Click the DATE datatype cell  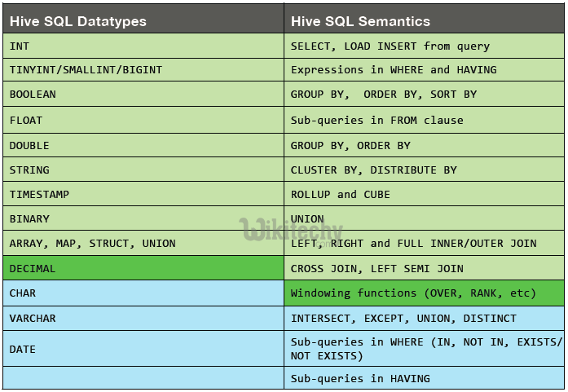coord(143,349)
